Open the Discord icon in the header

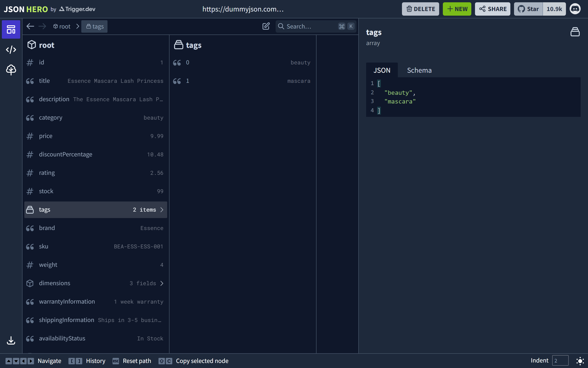click(x=575, y=9)
